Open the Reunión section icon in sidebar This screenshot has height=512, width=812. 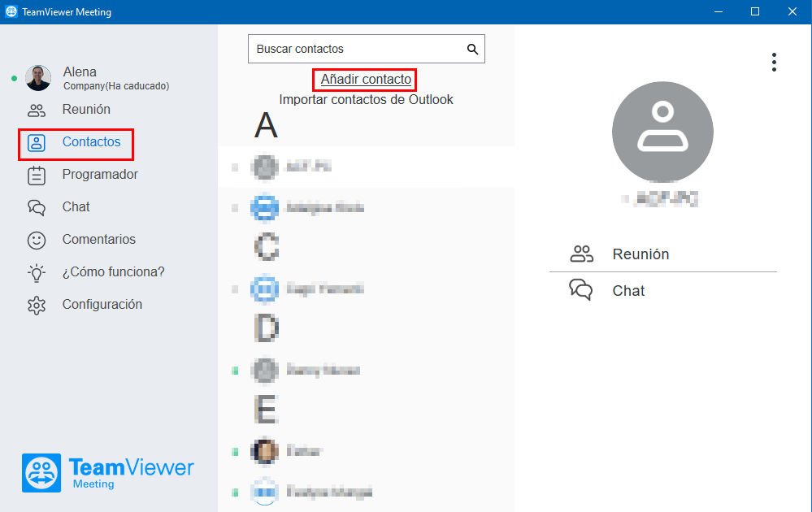(37, 110)
